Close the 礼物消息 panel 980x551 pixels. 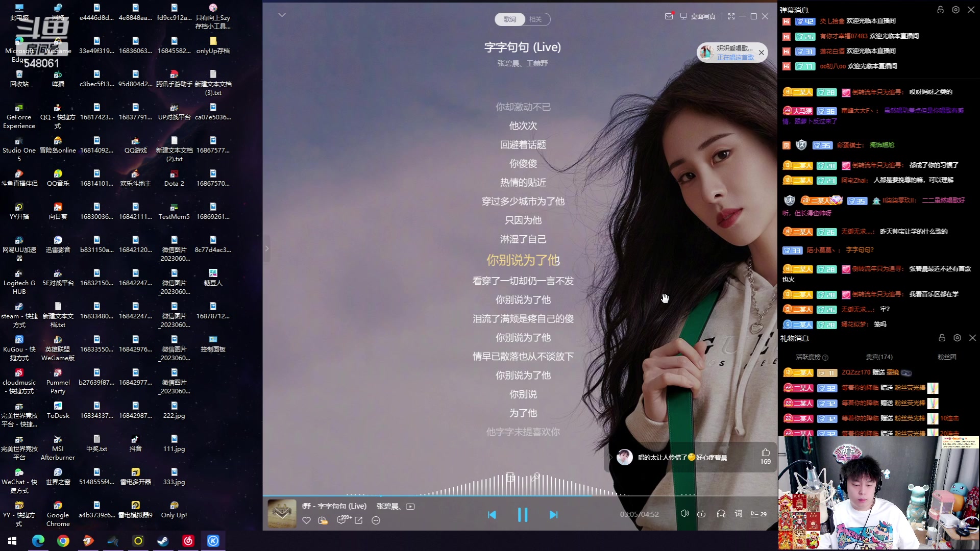(x=972, y=338)
